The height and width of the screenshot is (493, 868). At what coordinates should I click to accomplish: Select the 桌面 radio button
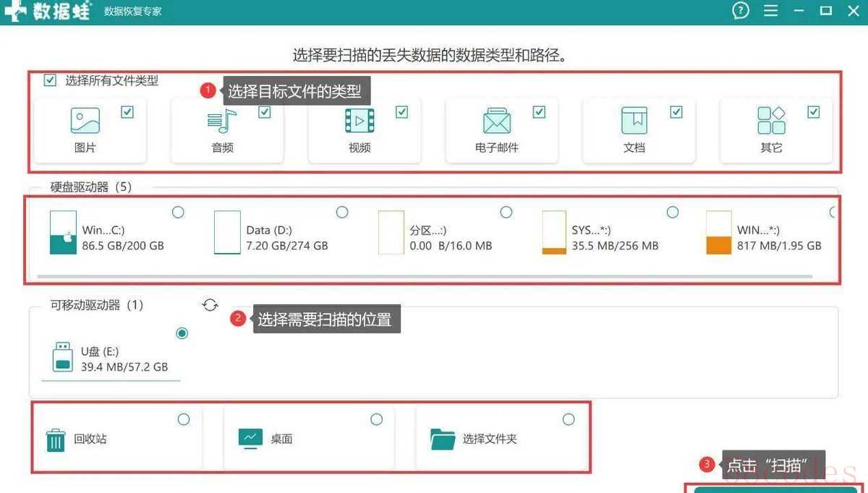(377, 419)
